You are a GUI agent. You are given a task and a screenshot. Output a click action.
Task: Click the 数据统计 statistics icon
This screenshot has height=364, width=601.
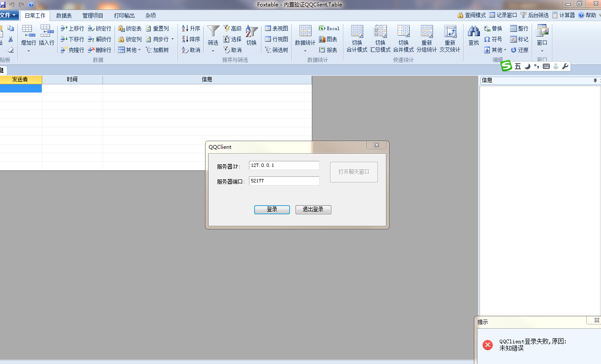point(305,31)
